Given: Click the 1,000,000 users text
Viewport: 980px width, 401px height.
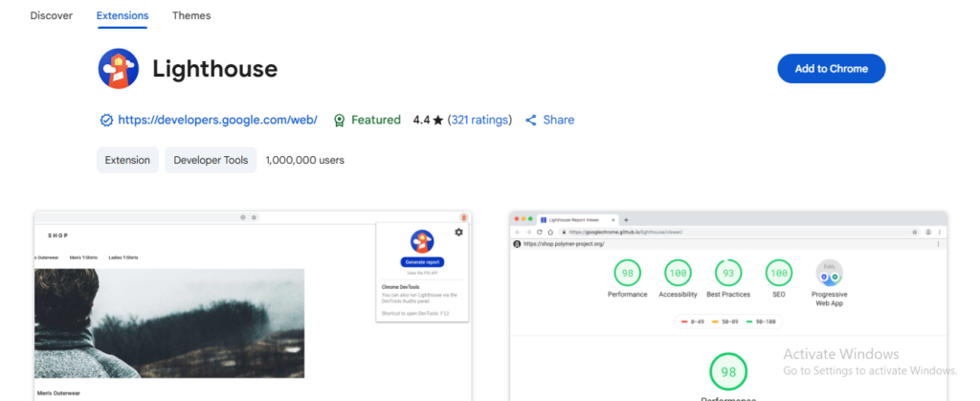Looking at the screenshot, I should (x=305, y=160).
